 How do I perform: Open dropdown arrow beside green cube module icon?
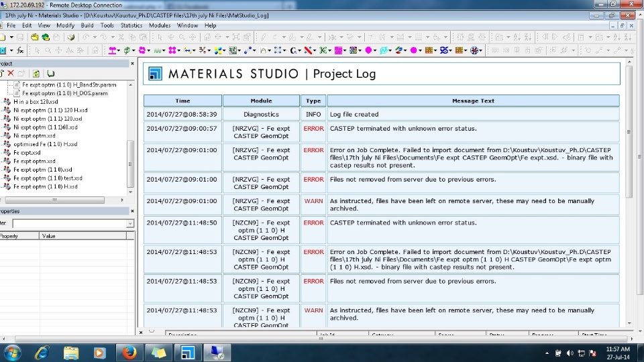(x=133, y=50)
